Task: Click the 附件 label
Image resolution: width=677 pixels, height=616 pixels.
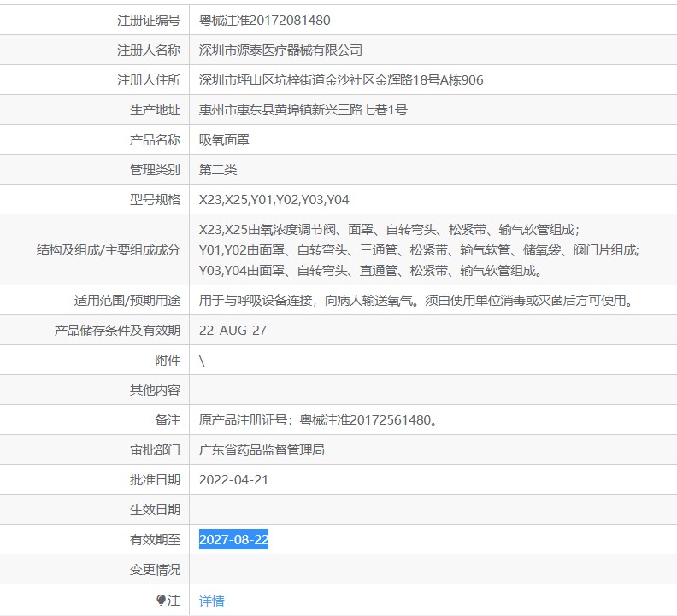Action: (x=168, y=360)
